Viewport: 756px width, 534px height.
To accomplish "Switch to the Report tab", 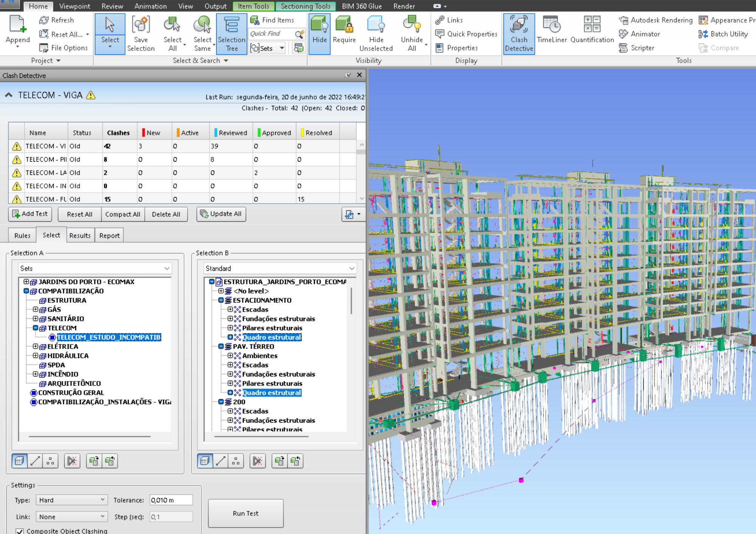I will pos(109,235).
